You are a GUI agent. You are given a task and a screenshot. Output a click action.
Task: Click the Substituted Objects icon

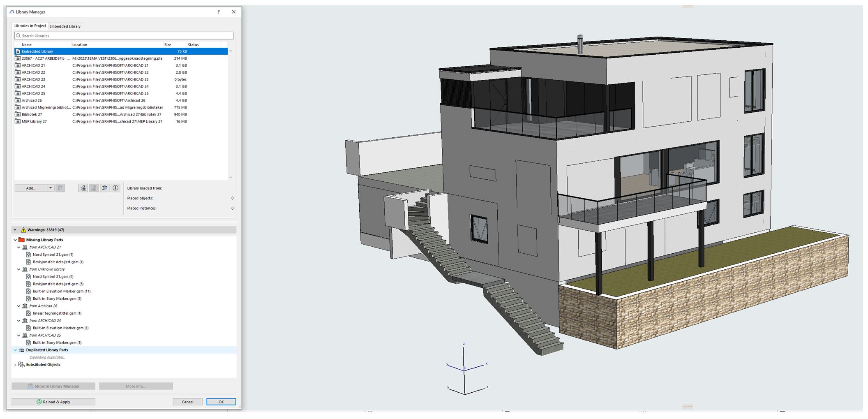click(21, 365)
